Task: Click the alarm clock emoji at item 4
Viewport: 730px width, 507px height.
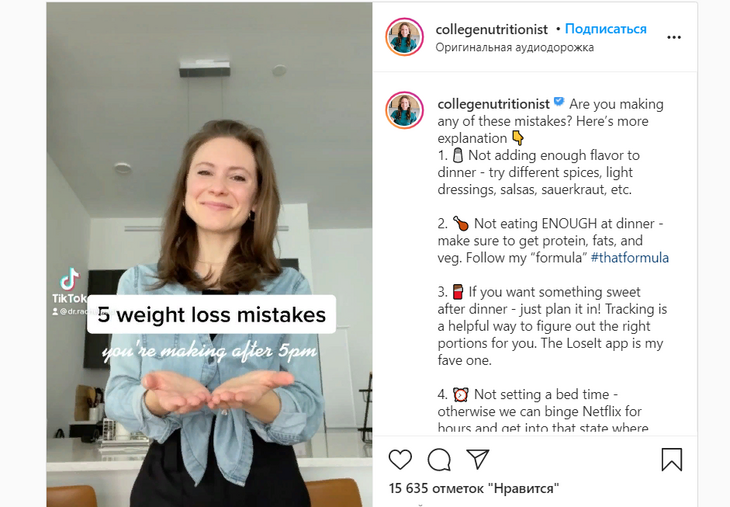Action: (460, 394)
